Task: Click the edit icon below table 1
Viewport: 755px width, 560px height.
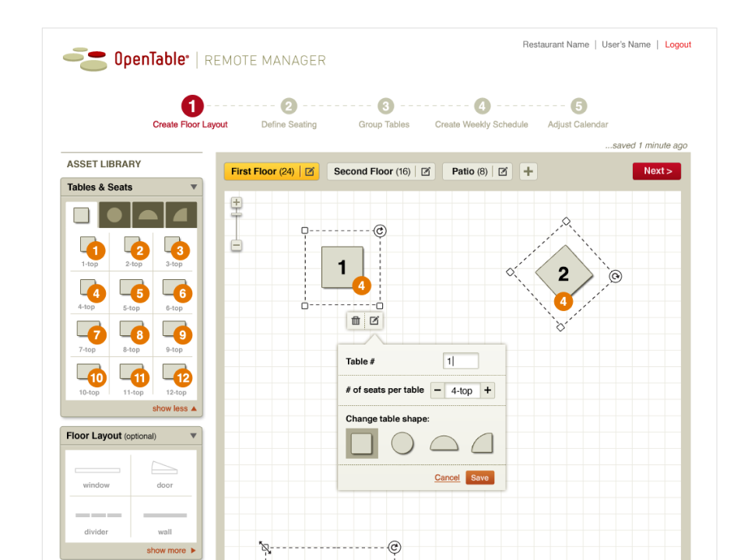Action: (374, 320)
